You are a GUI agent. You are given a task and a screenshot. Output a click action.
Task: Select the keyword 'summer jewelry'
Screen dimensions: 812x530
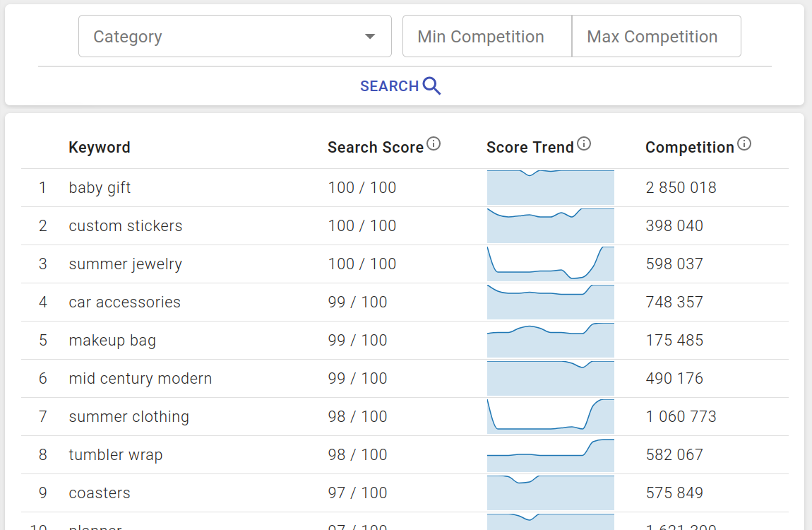(125, 264)
